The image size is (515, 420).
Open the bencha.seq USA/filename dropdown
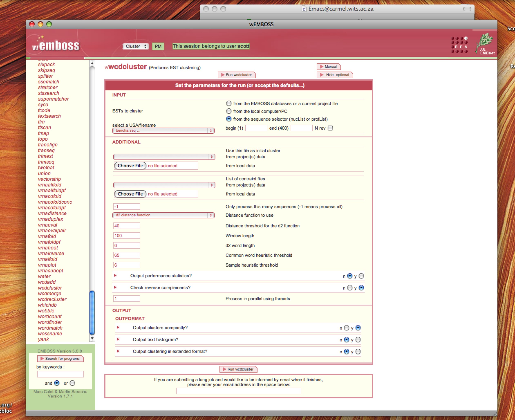tap(163, 131)
